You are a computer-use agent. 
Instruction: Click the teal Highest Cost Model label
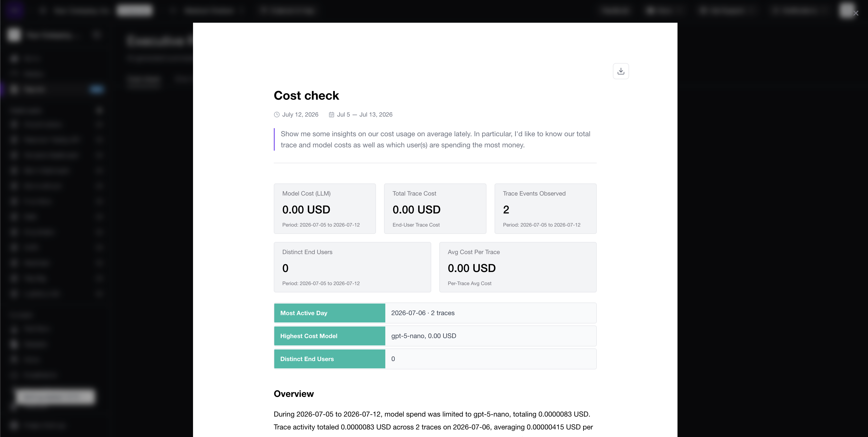click(330, 336)
